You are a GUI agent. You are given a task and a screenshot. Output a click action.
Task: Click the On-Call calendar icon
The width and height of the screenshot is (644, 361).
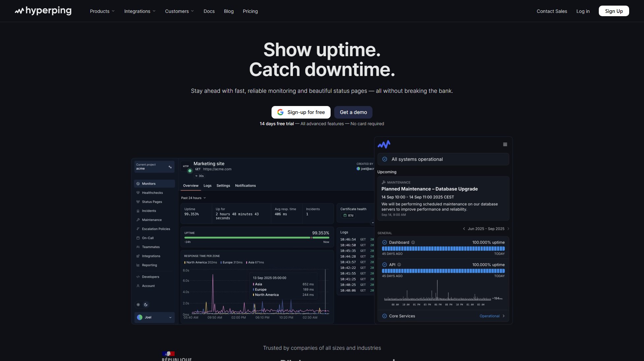point(138,238)
